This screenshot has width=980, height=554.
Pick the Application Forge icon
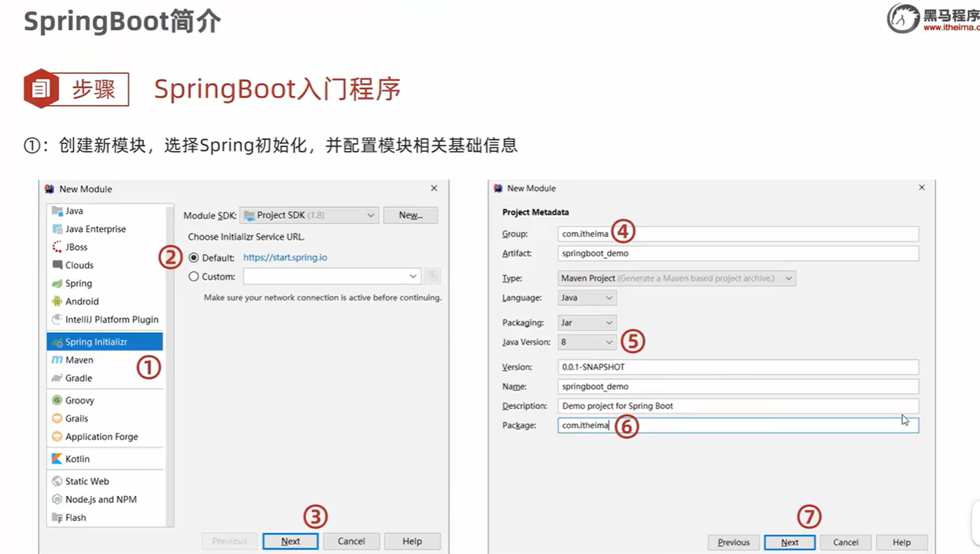coord(57,436)
